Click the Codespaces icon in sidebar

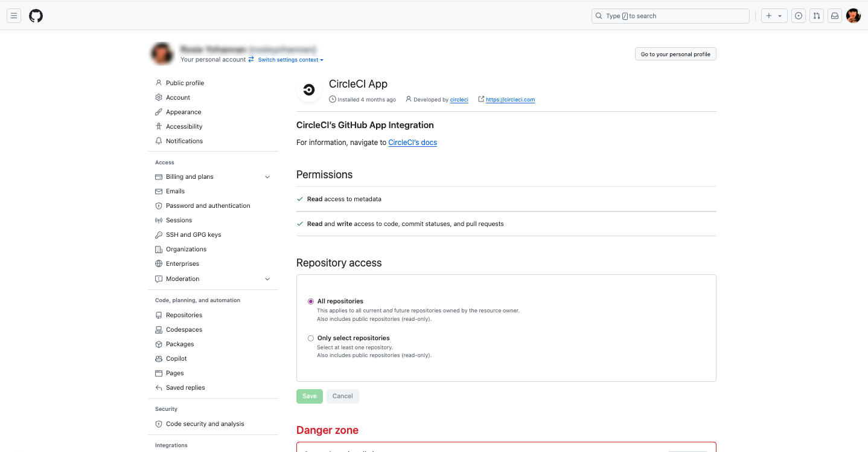159,329
